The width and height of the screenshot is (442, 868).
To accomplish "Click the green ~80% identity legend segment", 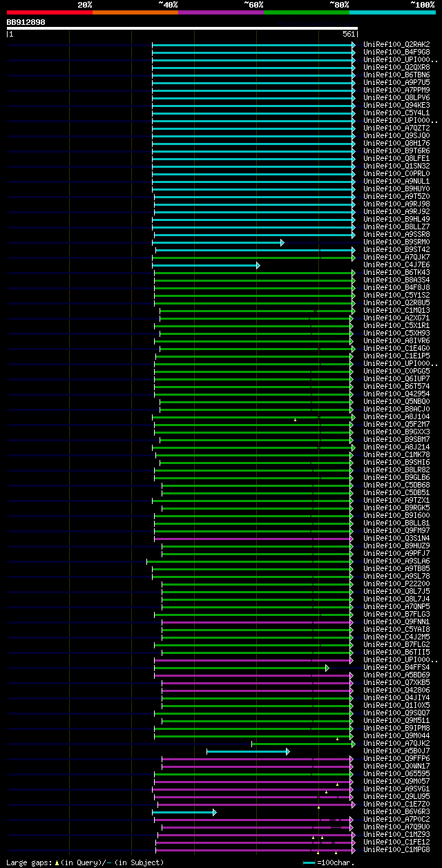I will (307, 12).
